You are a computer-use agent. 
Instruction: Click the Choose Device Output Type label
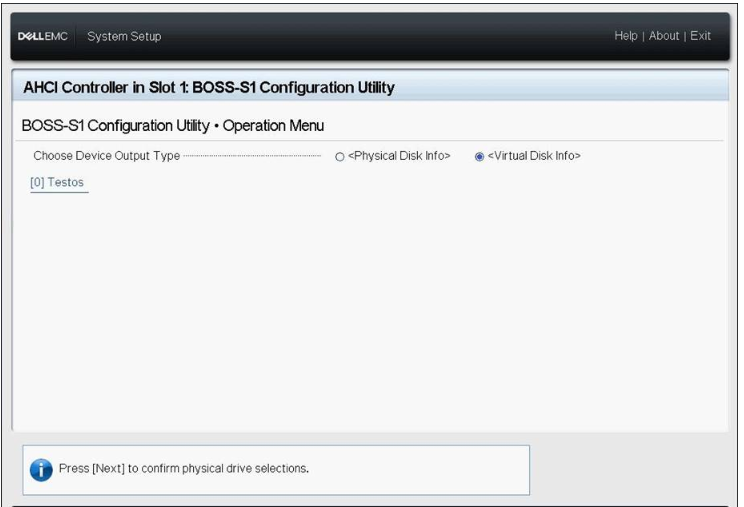pyautogui.click(x=107, y=157)
